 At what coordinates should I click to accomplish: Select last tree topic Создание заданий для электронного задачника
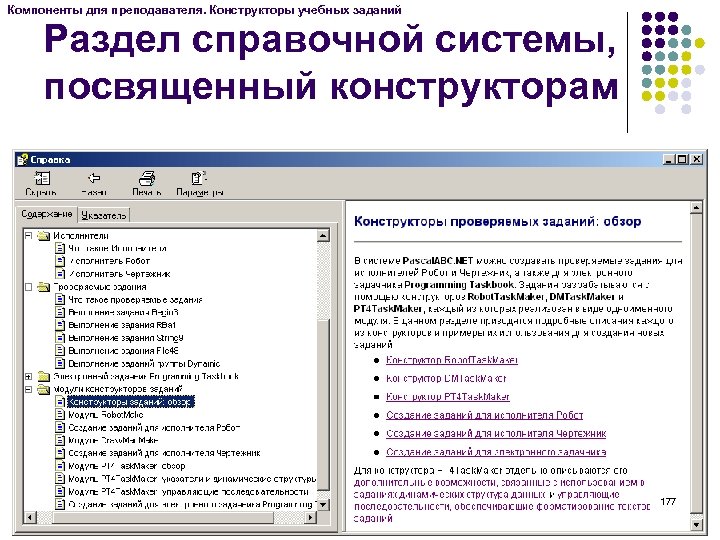[x=192, y=505]
